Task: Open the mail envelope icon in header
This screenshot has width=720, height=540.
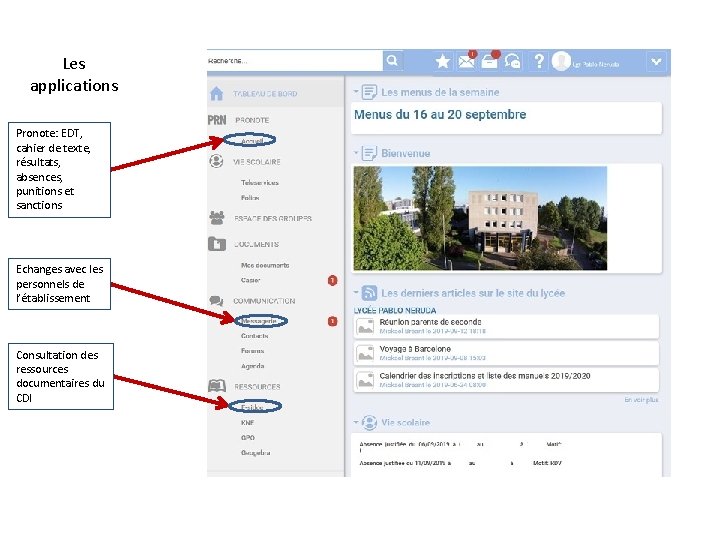Action: [467, 61]
